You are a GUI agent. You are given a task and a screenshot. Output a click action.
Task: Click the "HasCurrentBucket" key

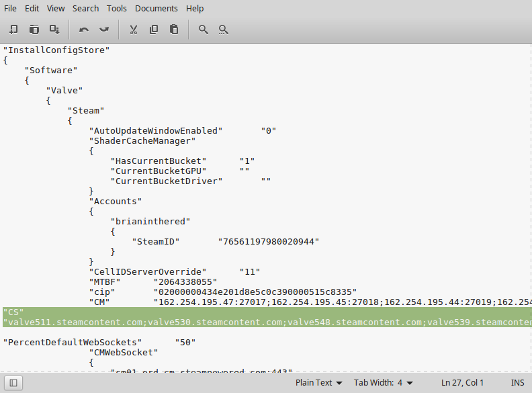pos(159,161)
